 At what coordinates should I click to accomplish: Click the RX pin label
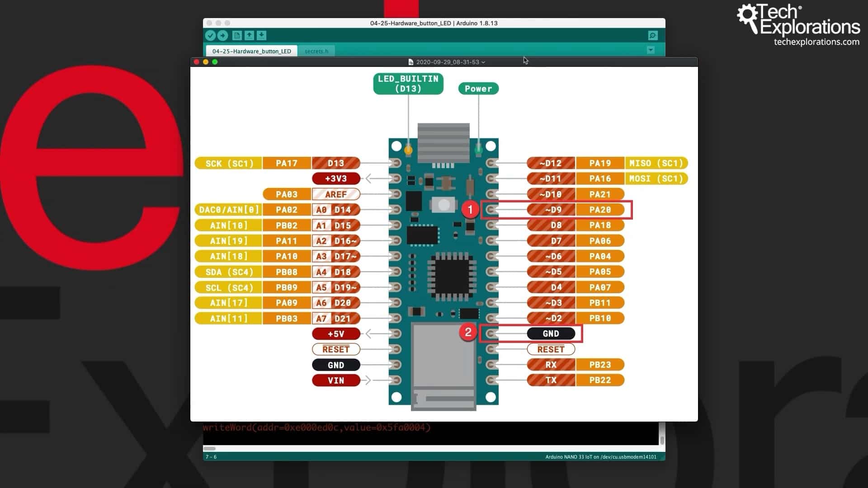click(x=551, y=365)
